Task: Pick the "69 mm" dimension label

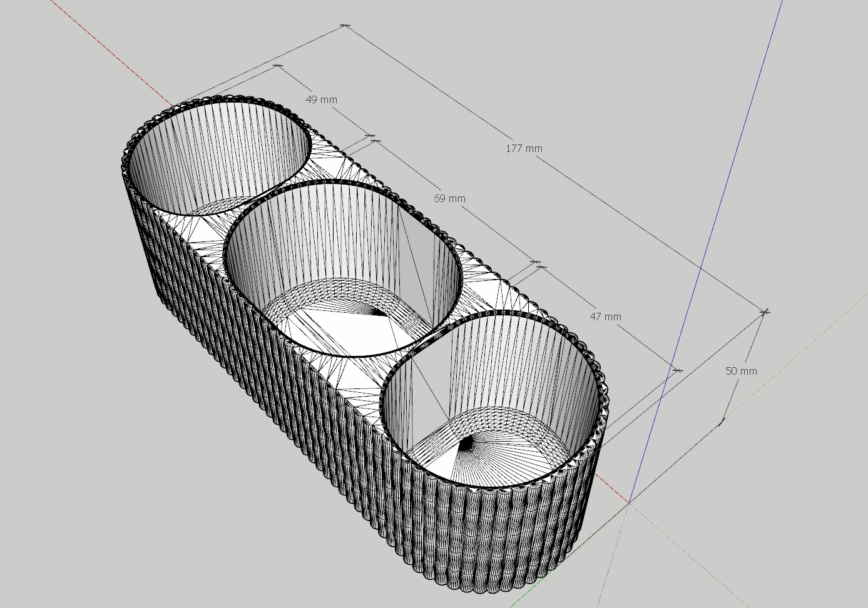Action: (449, 199)
